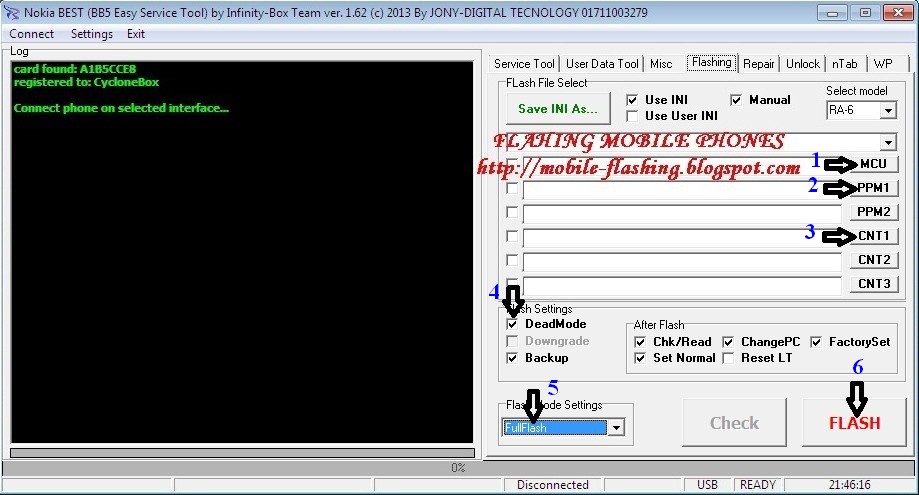Image resolution: width=919 pixels, height=495 pixels.
Task: Click the PPM2 file button
Action: click(x=873, y=212)
